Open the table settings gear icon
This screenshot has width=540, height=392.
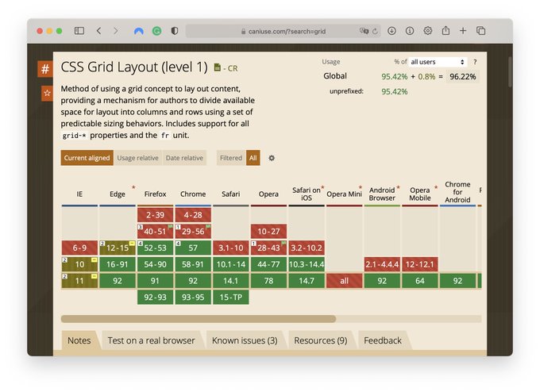click(x=272, y=158)
